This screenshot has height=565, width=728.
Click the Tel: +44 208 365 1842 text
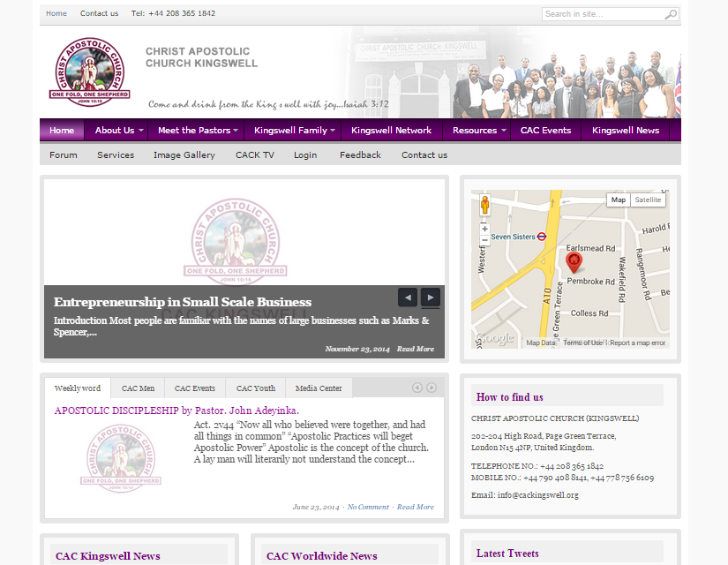tap(173, 13)
